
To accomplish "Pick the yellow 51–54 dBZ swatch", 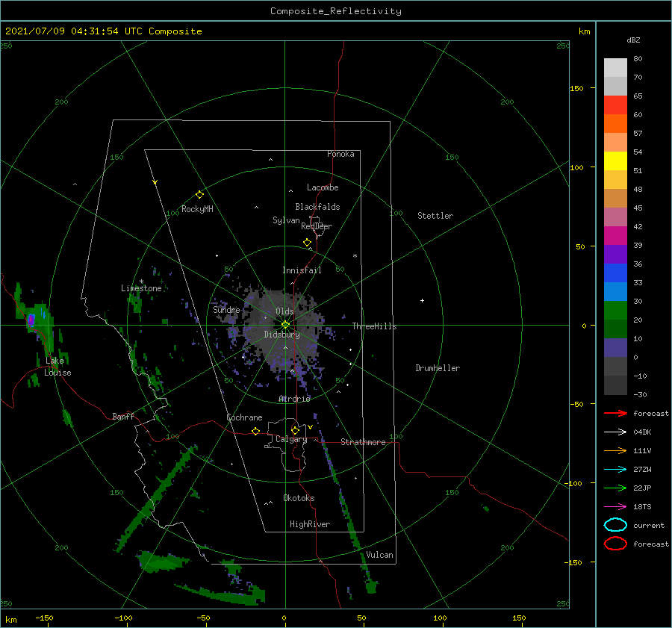I will pos(615,161).
